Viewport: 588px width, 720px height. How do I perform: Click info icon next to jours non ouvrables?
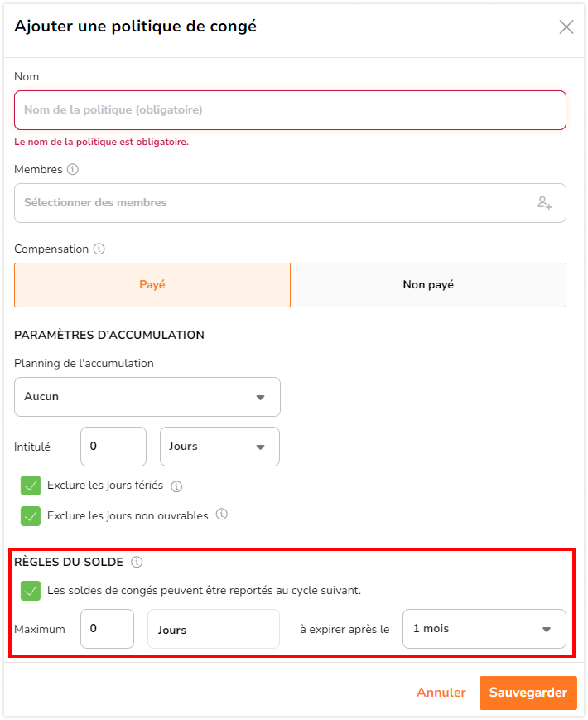[x=222, y=515]
